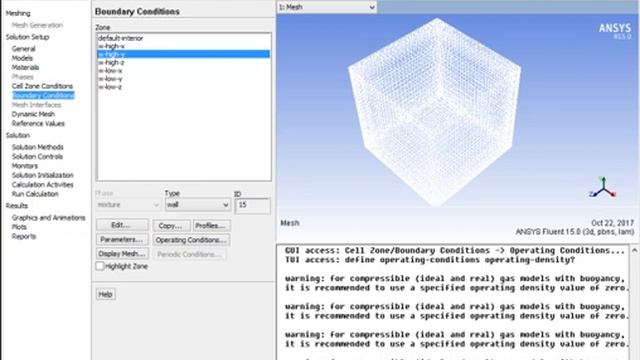The width and height of the screenshot is (640, 360).
Task: Open Profiles... dialog
Action: point(211,226)
